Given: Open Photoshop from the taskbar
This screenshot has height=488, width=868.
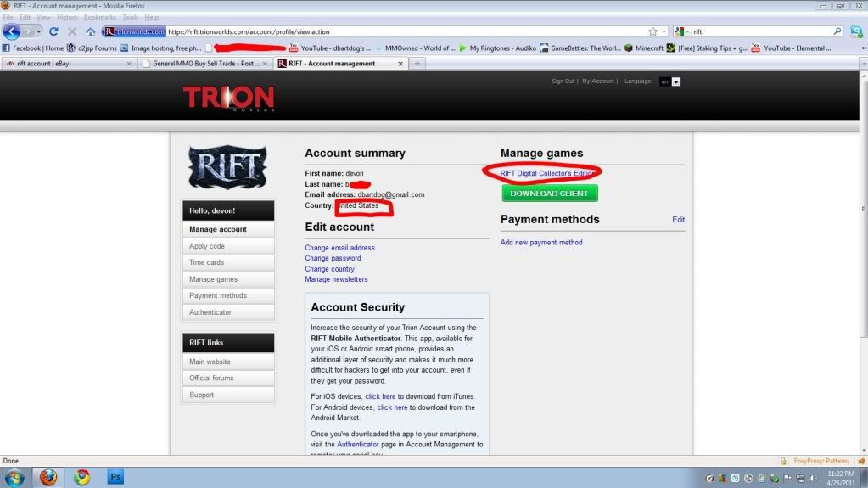Looking at the screenshot, I should point(115,477).
